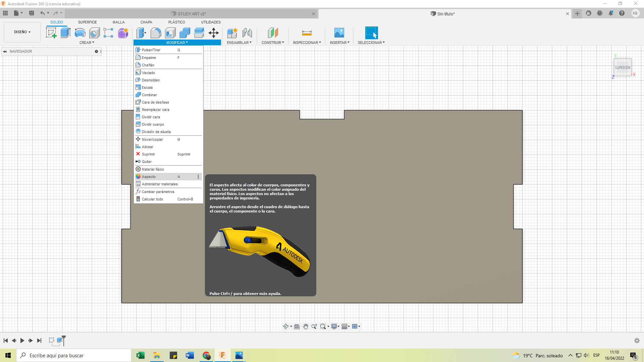Click the Look At icon
This screenshot has height=362, width=644.
[297, 326]
